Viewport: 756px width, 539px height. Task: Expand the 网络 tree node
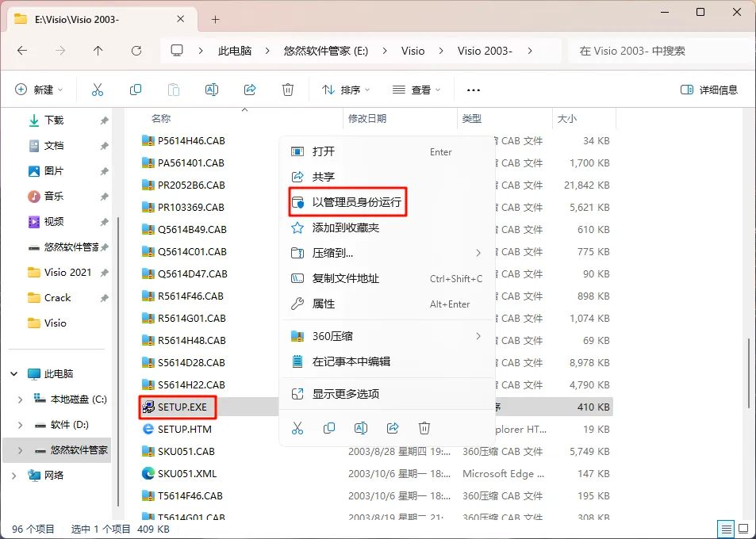(14, 476)
